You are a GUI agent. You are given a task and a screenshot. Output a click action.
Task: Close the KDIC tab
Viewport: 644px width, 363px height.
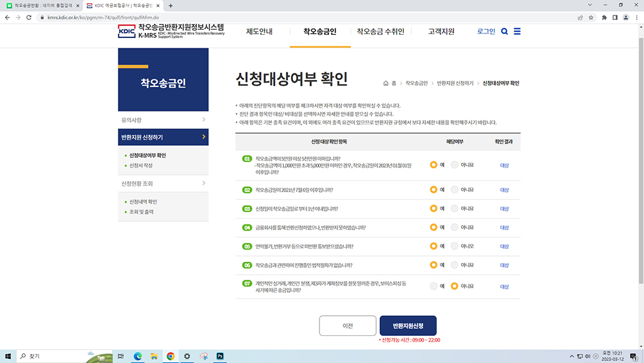158,6
